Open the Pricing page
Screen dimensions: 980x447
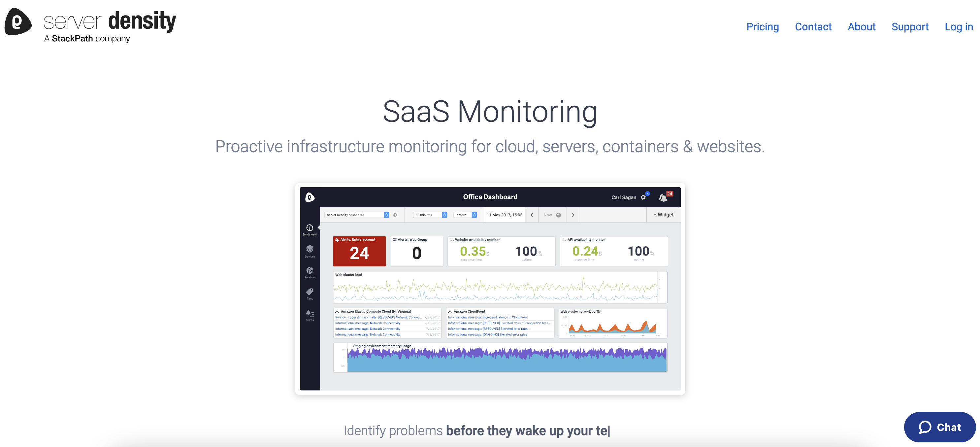pos(763,27)
